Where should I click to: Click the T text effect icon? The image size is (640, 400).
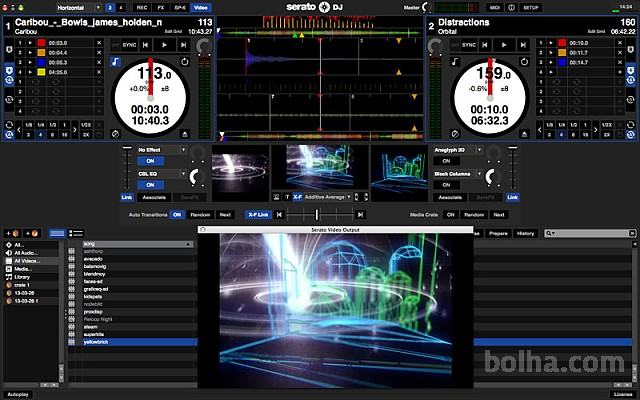click(287, 197)
